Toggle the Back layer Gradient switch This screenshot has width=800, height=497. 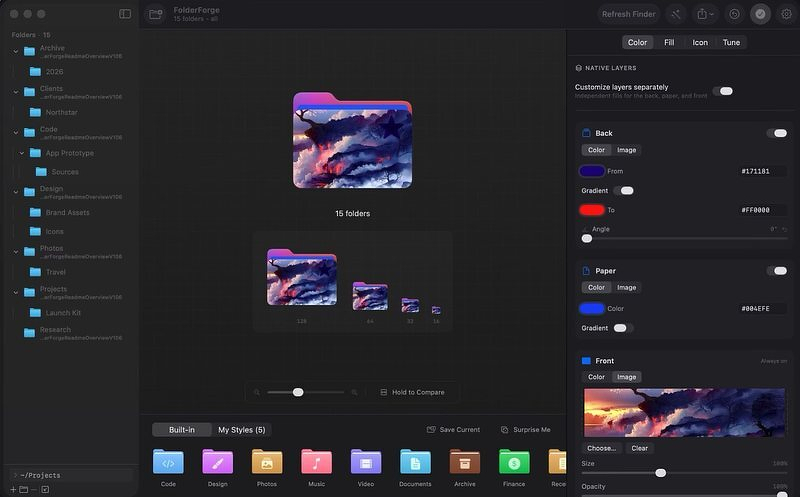click(624, 190)
